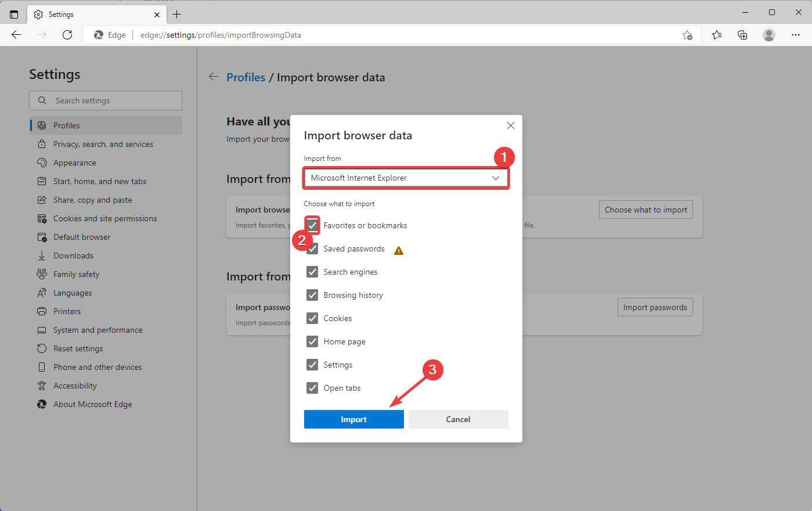Open the Favorites list icon
This screenshot has width=812, height=511.
pos(717,35)
